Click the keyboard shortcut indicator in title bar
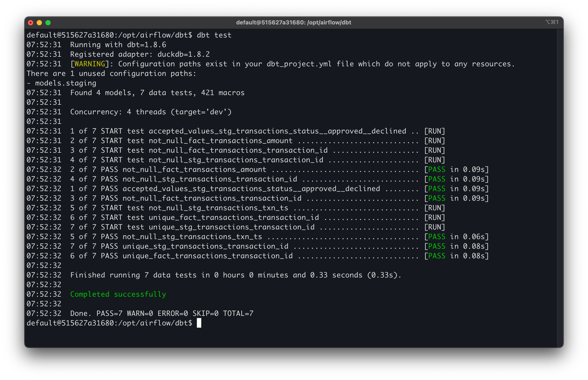Viewport: 588px width, 380px height. 552,22
